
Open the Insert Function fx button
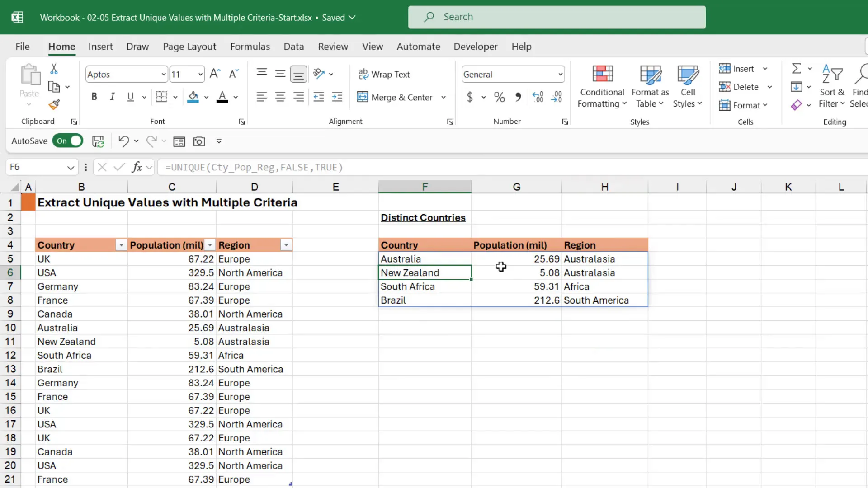pyautogui.click(x=137, y=167)
